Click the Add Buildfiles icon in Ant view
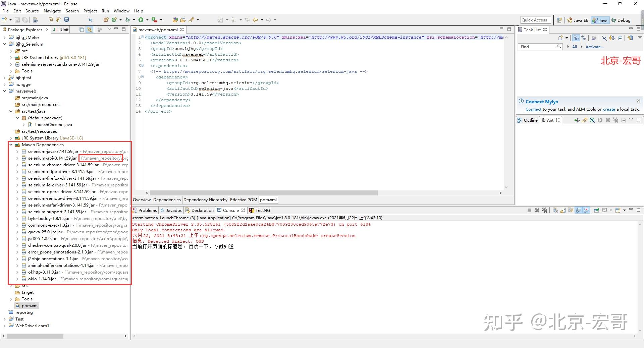 (x=577, y=120)
